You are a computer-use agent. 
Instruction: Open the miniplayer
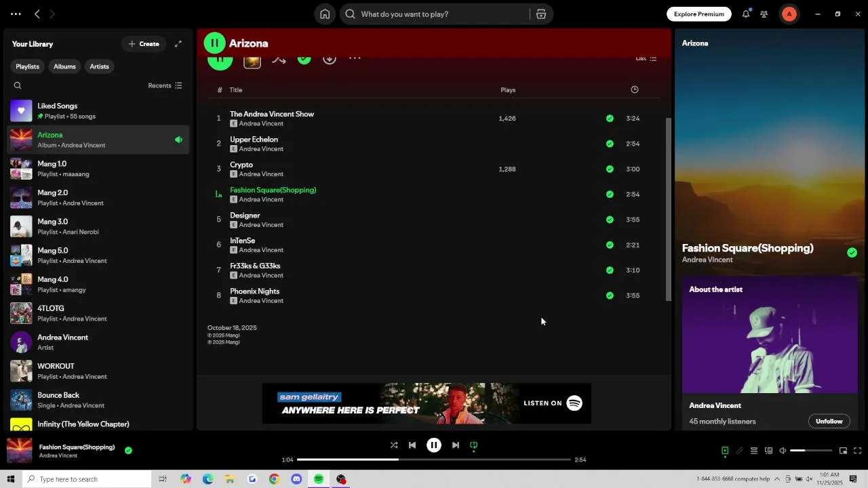(843, 451)
